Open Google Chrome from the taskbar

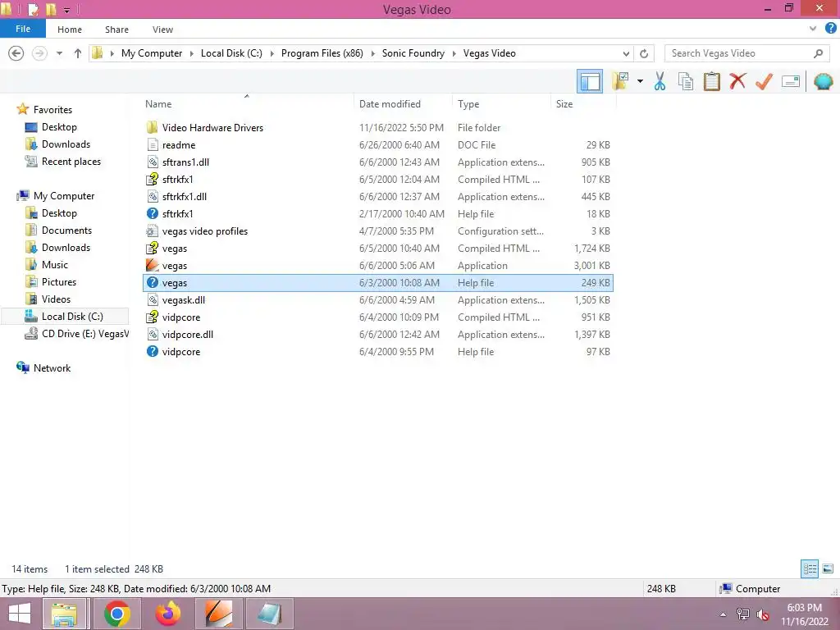point(117,614)
